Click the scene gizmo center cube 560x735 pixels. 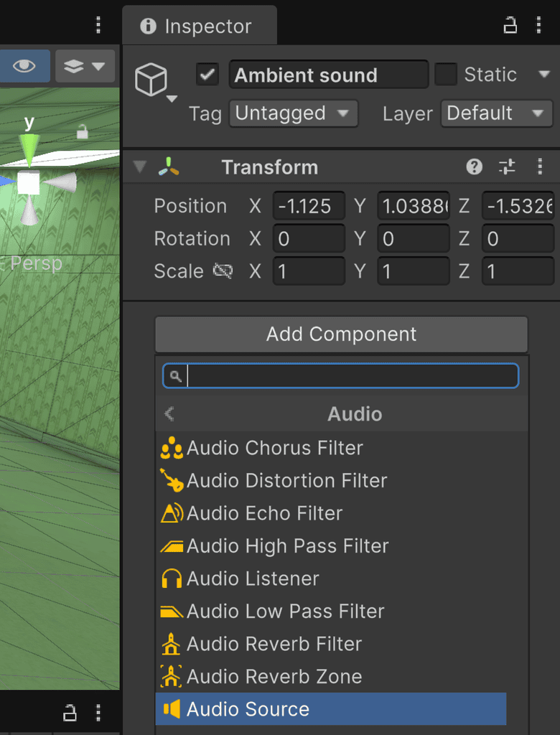point(28,183)
